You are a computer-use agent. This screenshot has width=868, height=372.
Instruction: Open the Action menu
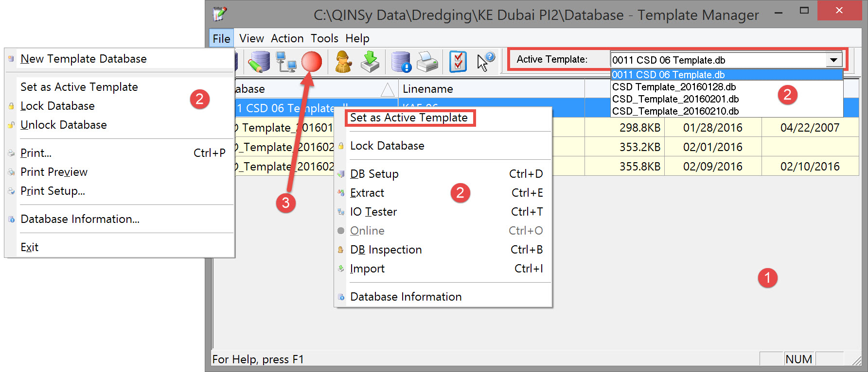pos(287,38)
